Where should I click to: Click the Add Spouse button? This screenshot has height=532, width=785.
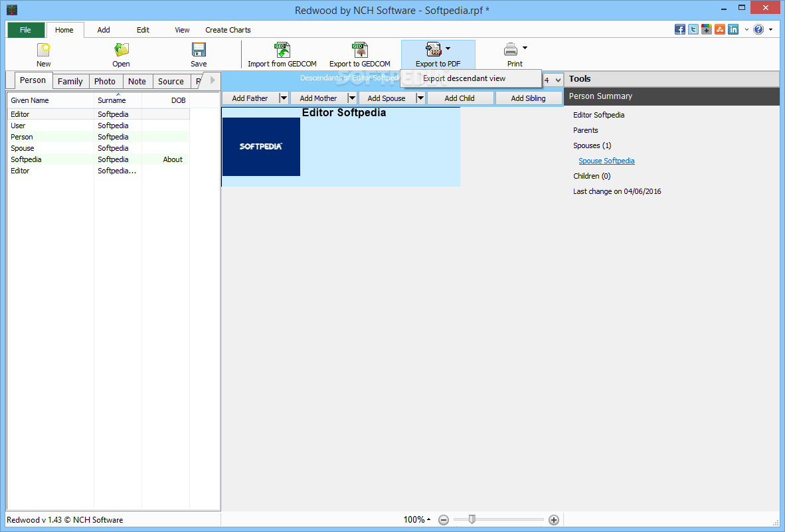387,98
